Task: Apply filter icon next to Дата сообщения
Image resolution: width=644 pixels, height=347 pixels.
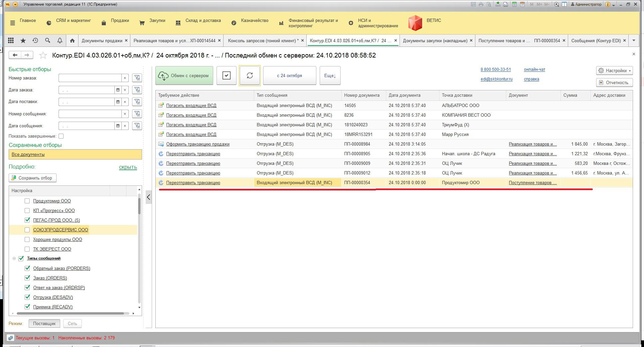Action: coord(137,126)
